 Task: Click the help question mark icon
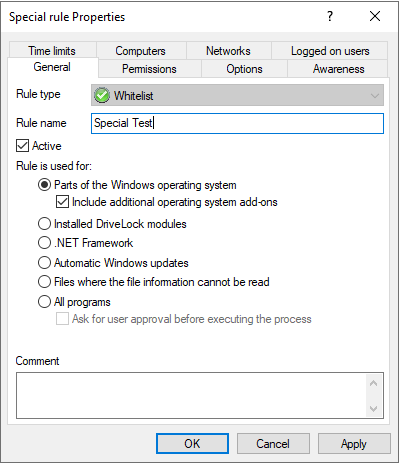pos(330,16)
